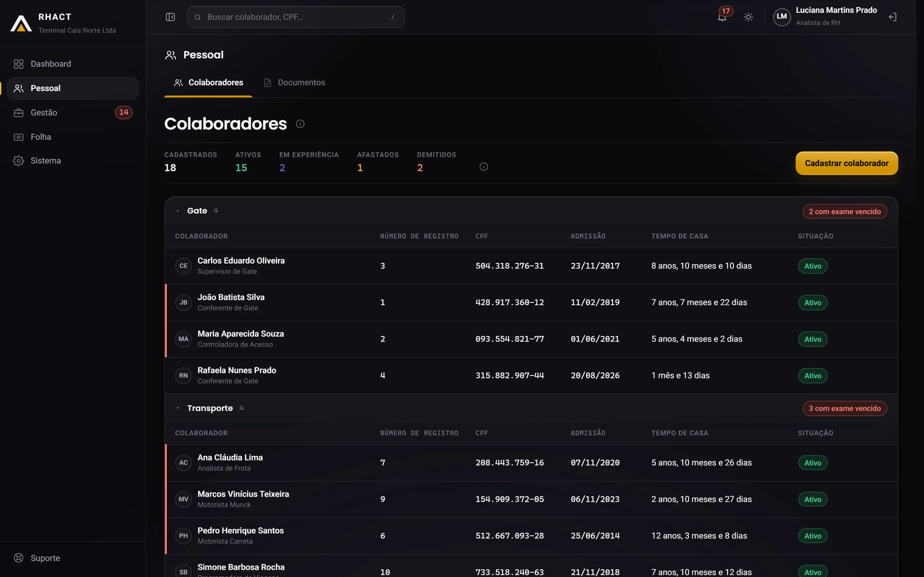Open Dashboard from the sidebar
Viewport: 924px width, 577px height.
[73, 64]
